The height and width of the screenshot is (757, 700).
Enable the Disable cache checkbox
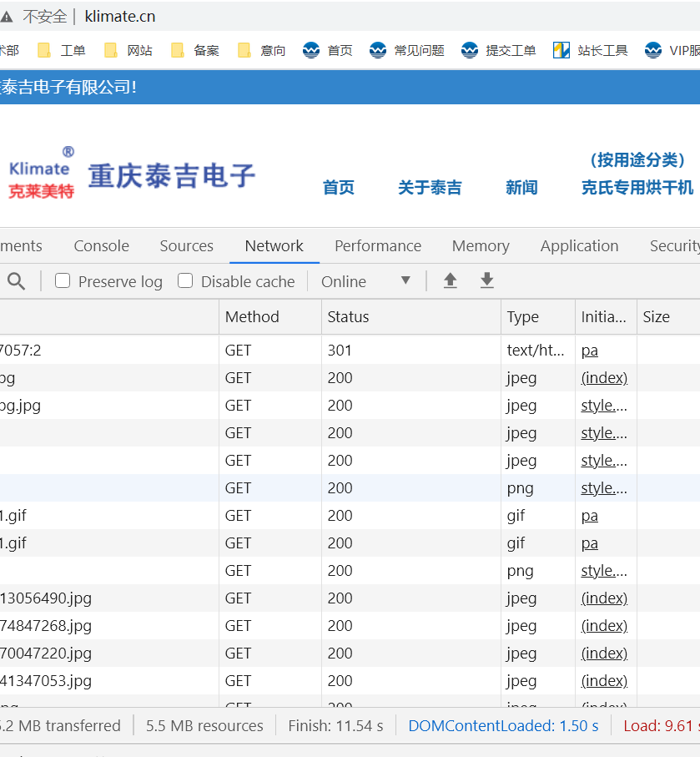pos(185,281)
